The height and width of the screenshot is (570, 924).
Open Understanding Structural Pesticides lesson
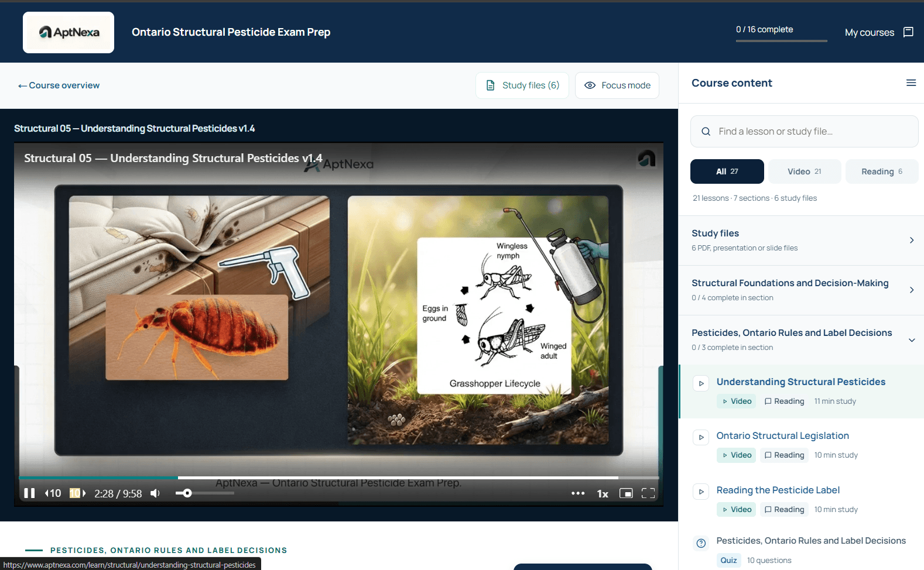[801, 382]
